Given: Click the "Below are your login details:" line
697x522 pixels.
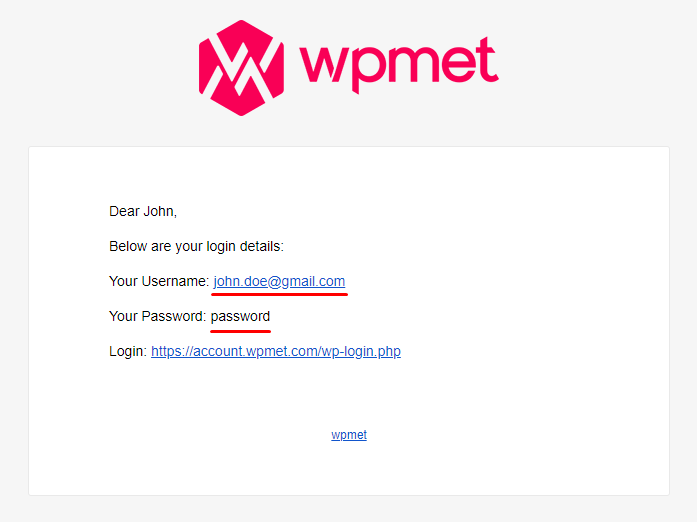Looking at the screenshot, I should 196,246.
